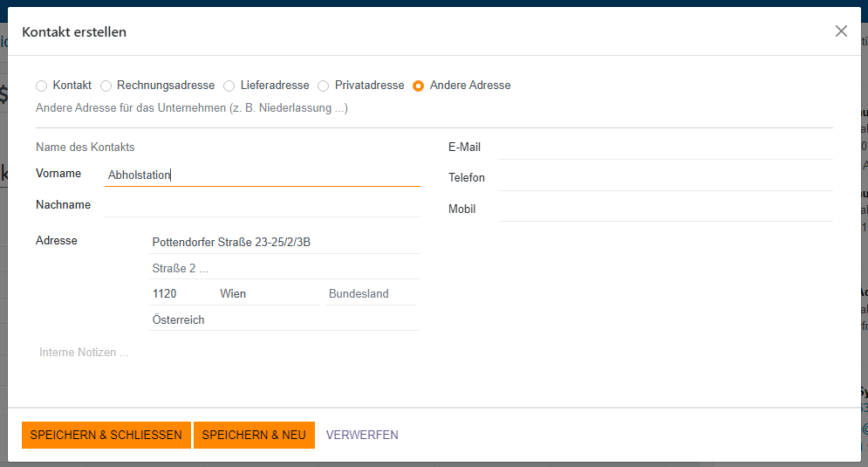Edit the postal code 1120 field
868x467 pixels.
181,294
